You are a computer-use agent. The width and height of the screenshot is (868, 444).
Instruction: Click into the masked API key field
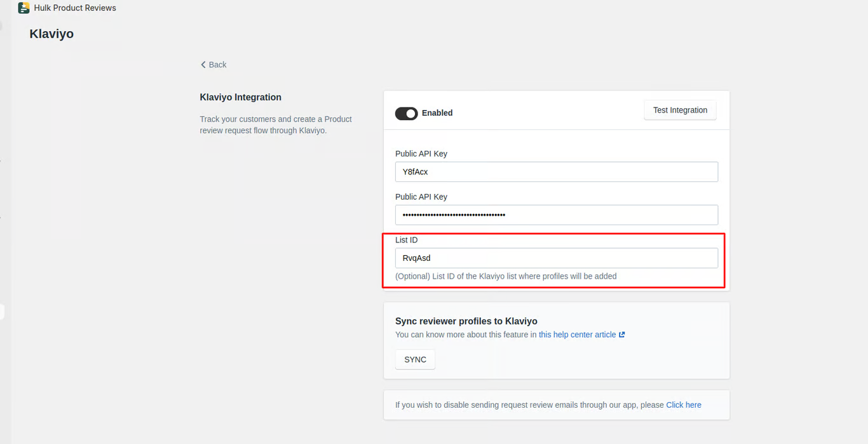coord(556,215)
